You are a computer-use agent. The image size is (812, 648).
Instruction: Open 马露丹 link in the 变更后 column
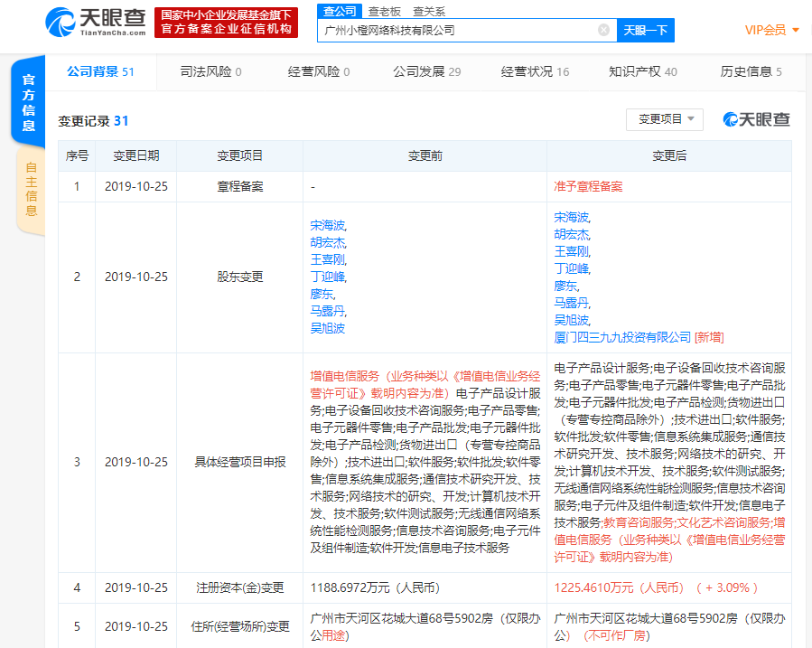pyautogui.click(x=571, y=303)
